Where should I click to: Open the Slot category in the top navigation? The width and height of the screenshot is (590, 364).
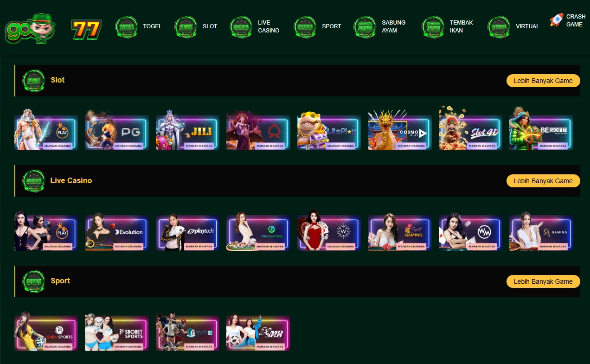(196, 26)
